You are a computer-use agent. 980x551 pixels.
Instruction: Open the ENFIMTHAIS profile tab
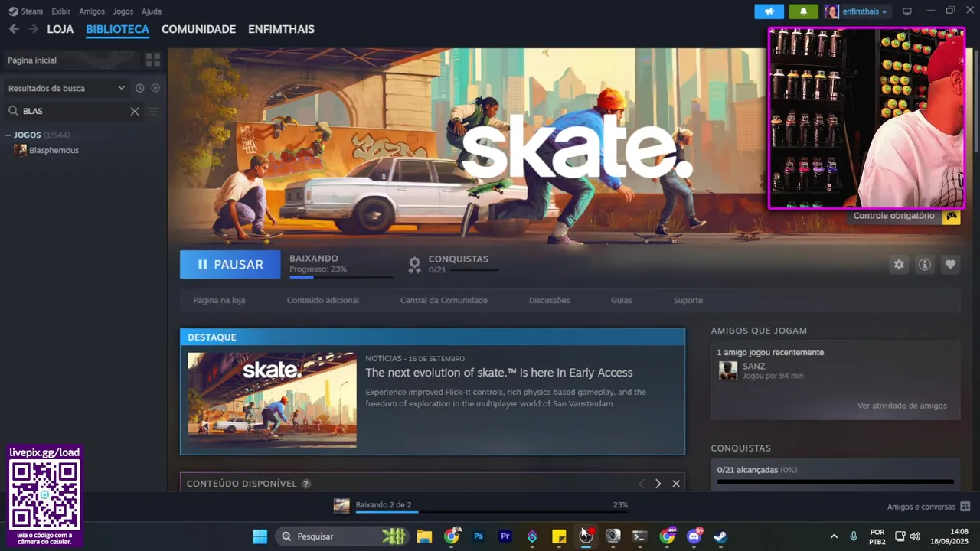(x=281, y=29)
